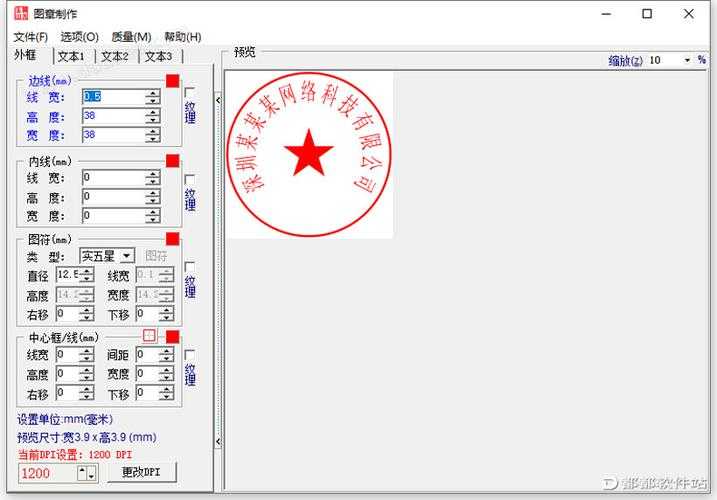Click the 边线 高度 input field
Viewport: 717px width, 500px height.
pyautogui.click(x=114, y=116)
